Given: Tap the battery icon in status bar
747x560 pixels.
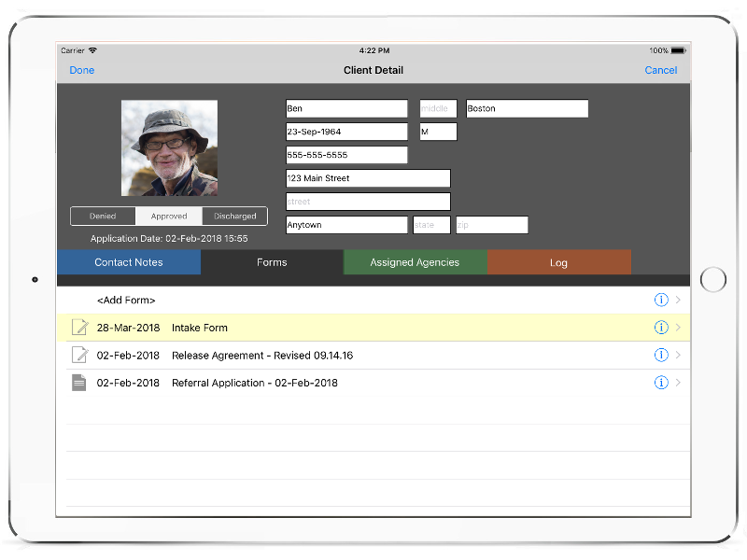Looking at the screenshot, I should click(x=678, y=50).
